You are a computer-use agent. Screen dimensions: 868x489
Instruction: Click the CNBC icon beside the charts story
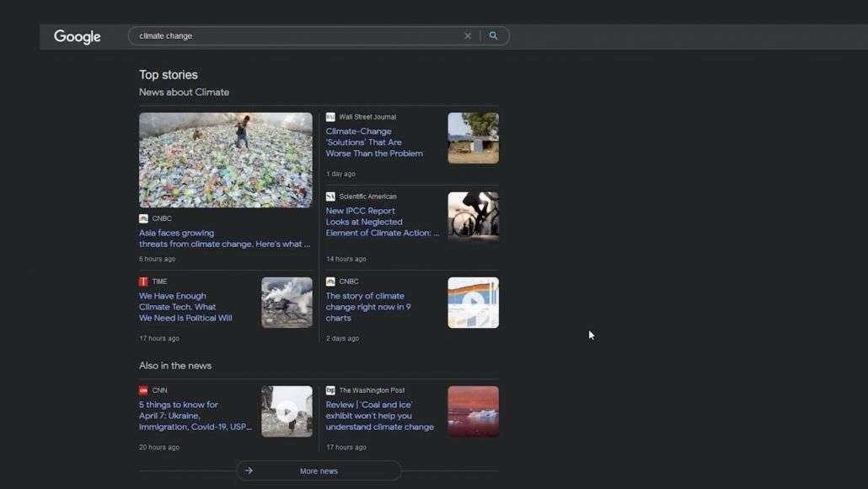point(330,282)
